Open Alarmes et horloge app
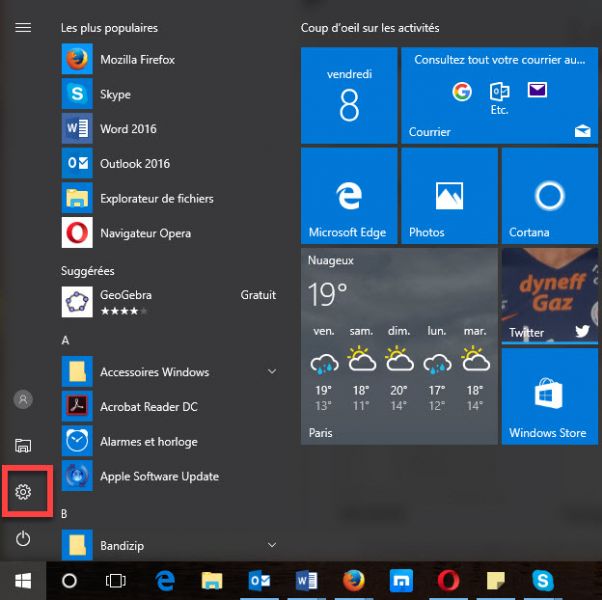Screen dimensions: 602x600 pos(169,441)
